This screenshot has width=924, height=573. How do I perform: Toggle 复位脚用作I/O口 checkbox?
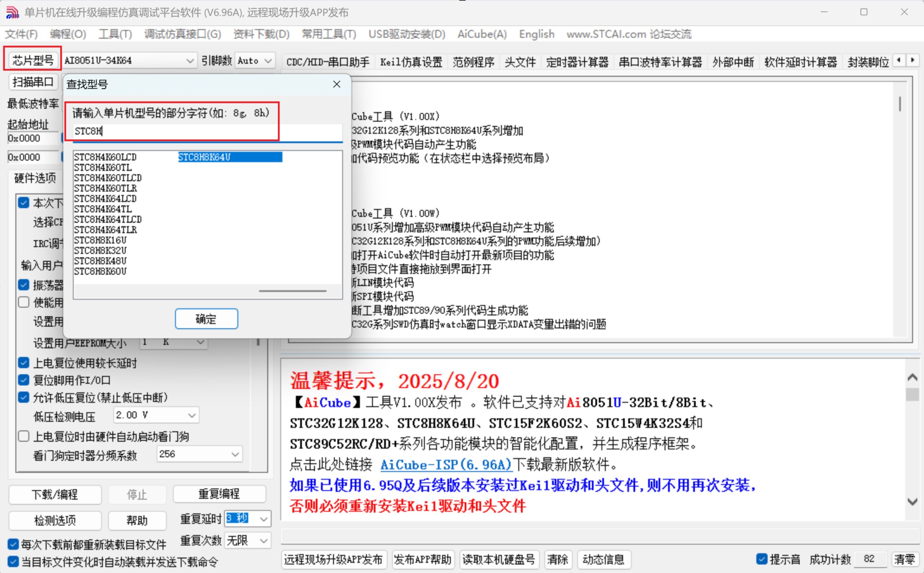(x=24, y=380)
